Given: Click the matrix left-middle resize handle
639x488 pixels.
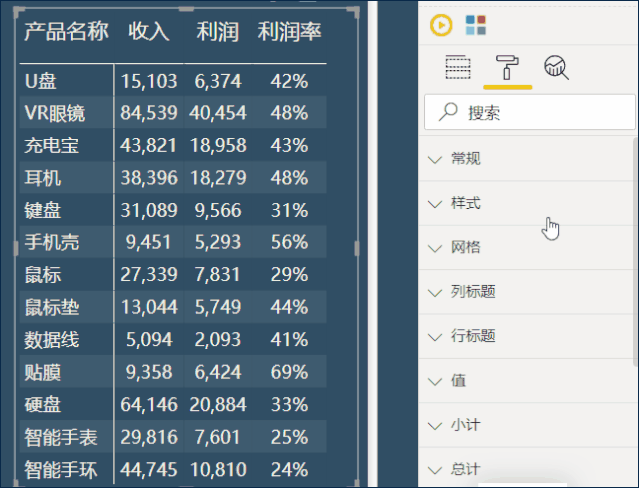Looking at the screenshot, I should 16,248.
